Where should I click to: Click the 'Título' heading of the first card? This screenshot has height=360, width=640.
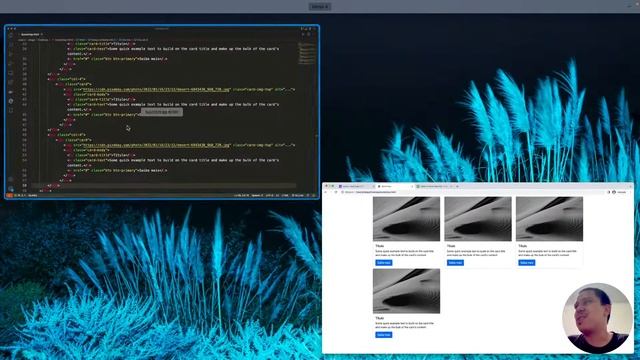coord(380,246)
